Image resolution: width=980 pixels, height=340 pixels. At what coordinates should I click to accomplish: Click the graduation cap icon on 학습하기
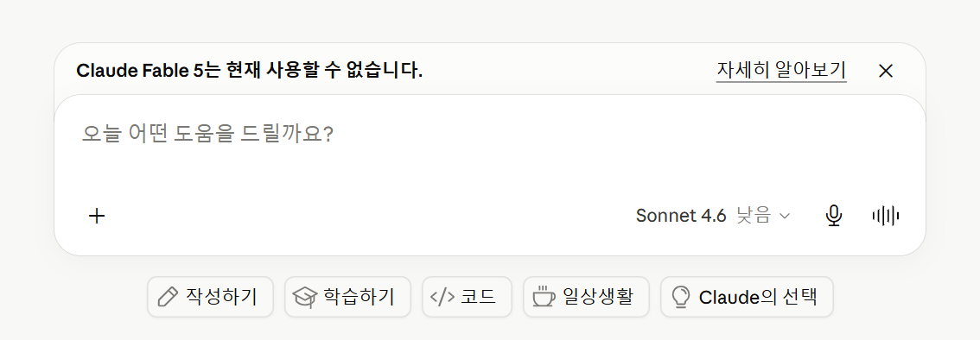[x=305, y=297]
